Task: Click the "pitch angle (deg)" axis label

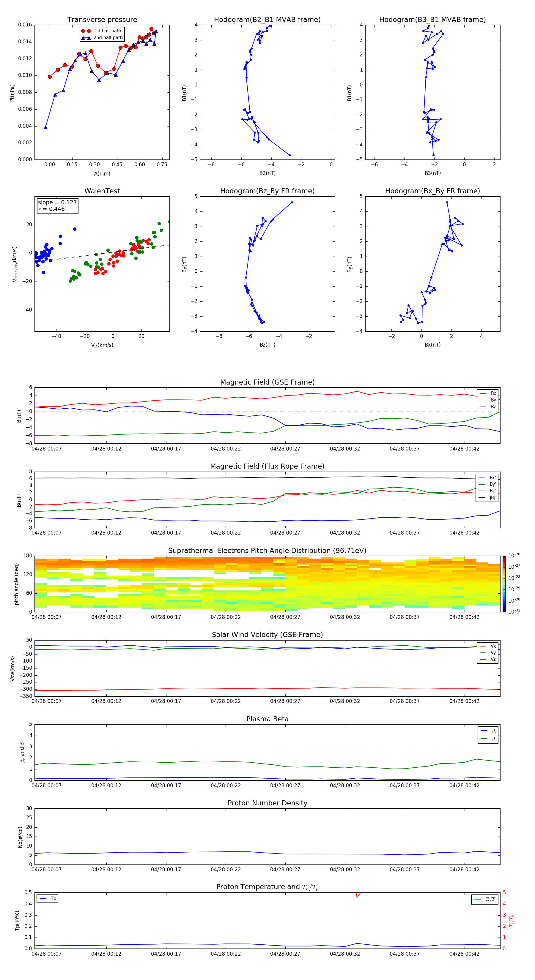Action: coord(16,584)
